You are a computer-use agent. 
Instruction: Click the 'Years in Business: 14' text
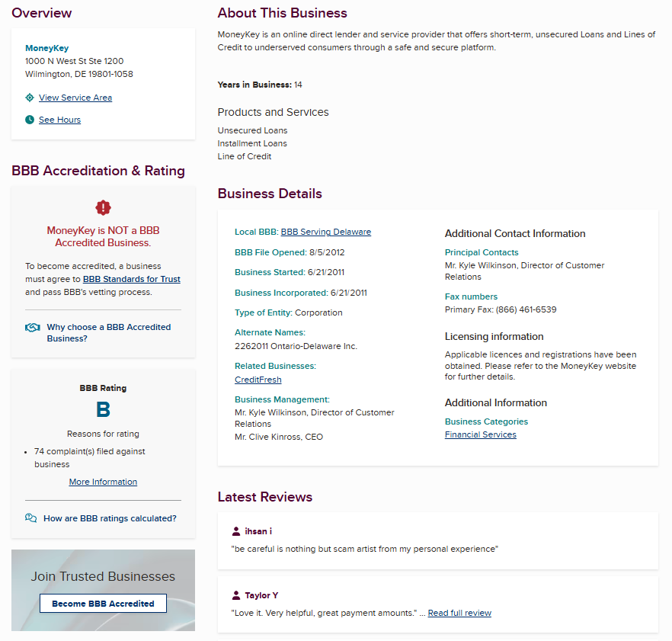pyautogui.click(x=260, y=85)
